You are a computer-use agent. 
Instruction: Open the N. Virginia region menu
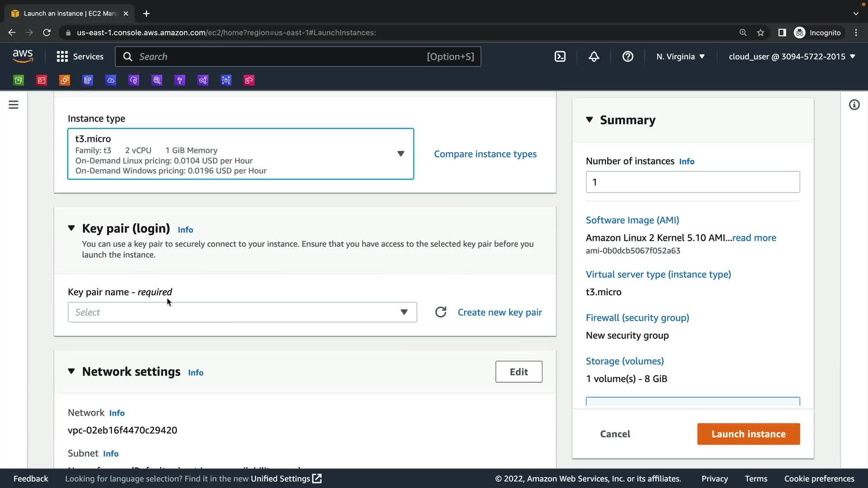point(680,56)
